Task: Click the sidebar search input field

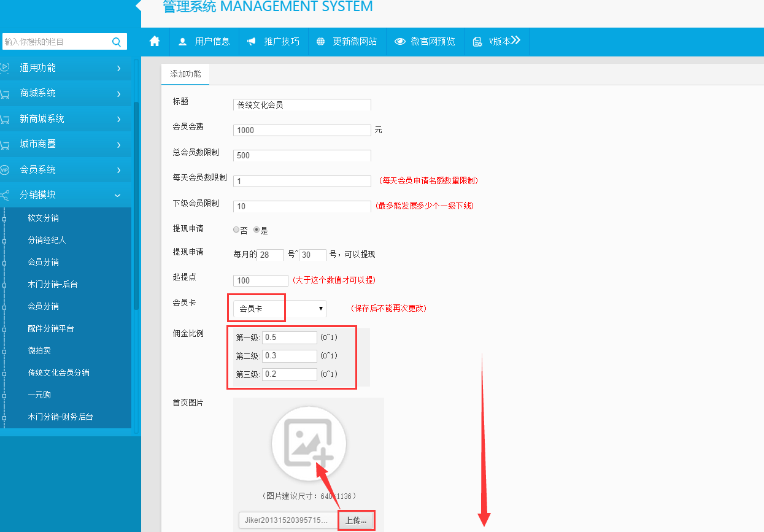Action: pyautogui.click(x=56, y=42)
